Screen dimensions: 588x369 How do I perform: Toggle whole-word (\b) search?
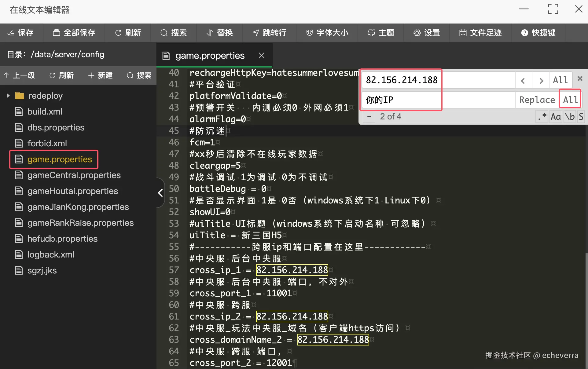570,117
